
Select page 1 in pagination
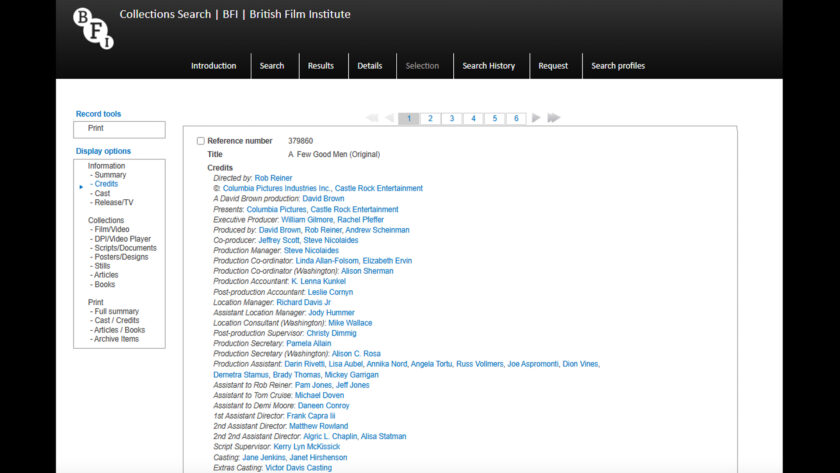[409, 118]
